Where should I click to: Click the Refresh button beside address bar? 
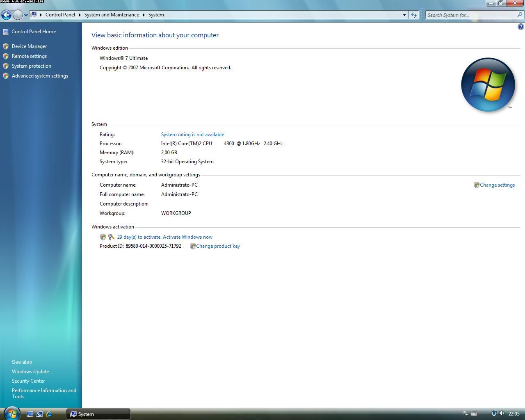(414, 15)
